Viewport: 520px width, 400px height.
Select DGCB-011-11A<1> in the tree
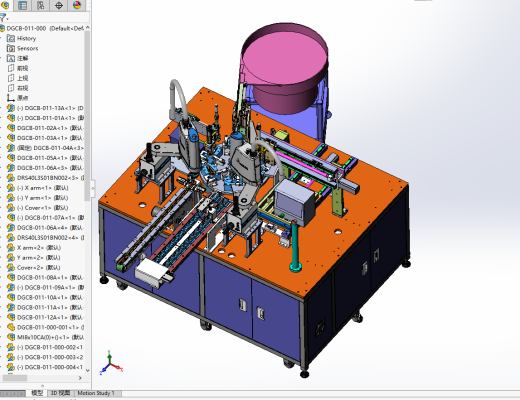click(x=45, y=307)
